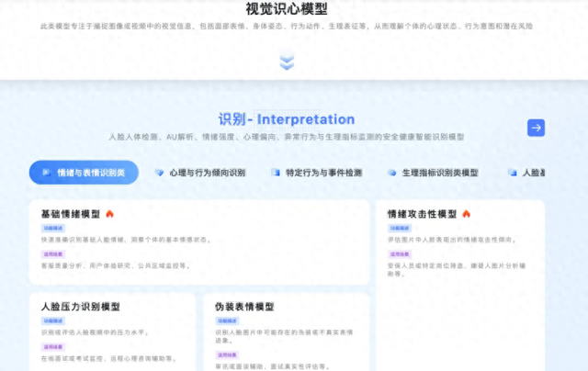
Task: Click the 识别- Interpretation section heading
Action: pyautogui.click(x=287, y=119)
